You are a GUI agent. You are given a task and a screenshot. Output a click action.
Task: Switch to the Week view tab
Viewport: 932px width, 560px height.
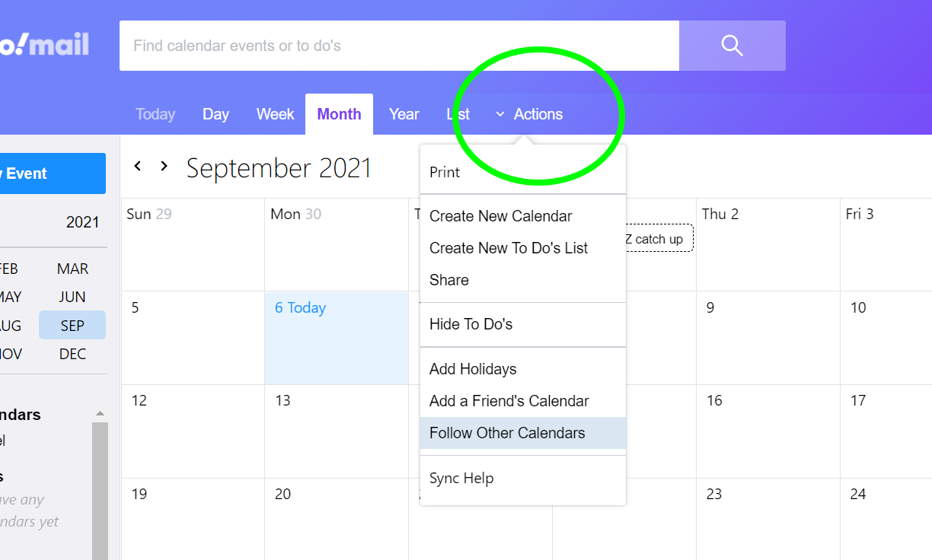275,114
